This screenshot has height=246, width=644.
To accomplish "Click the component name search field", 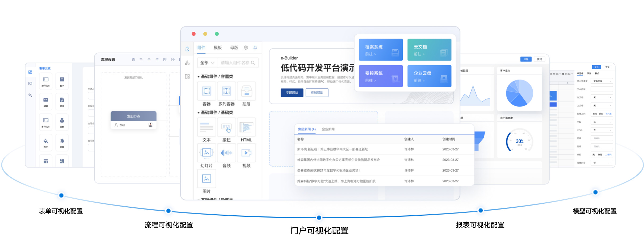I will [x=235, y=63].
